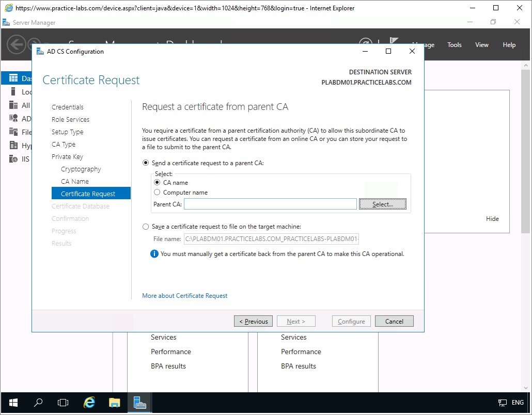The height and width of the screenshot is (415, 532).
Task: Click the network icon in system tray
Action: pos(502,403)
